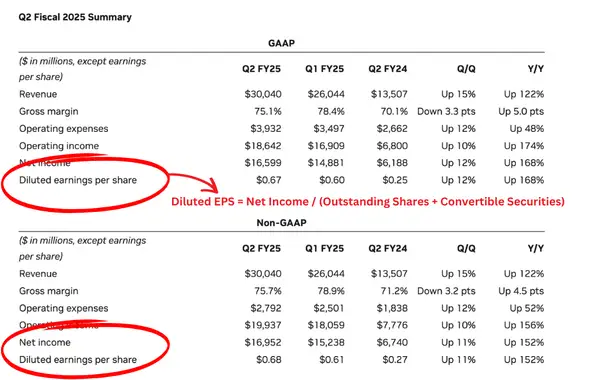The image size is (600, 380).
Task: Select Down 3.3 pts Q/Q gross margin cell
Action: (446, 111)
